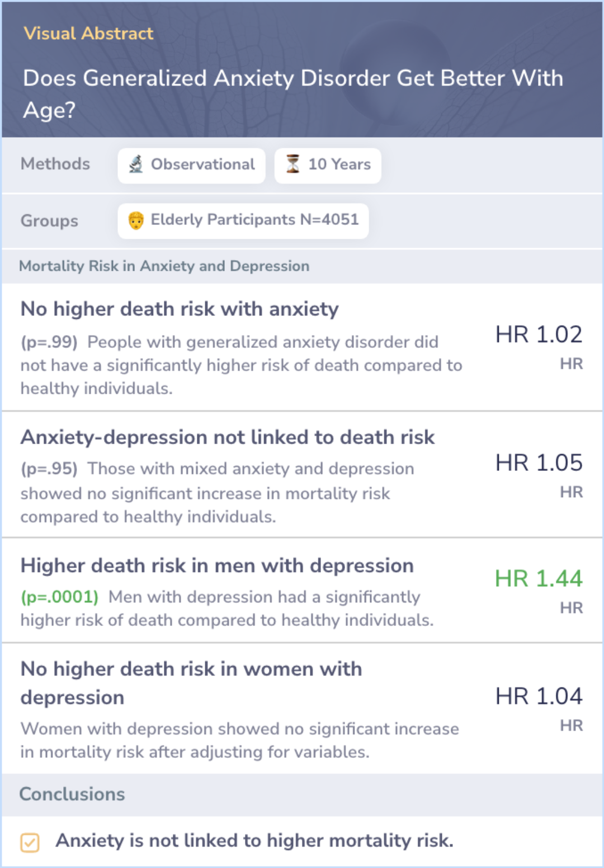Open 'Anxiety-depression not linked to death risk' heading
The image size is (604, 868).
227,437
